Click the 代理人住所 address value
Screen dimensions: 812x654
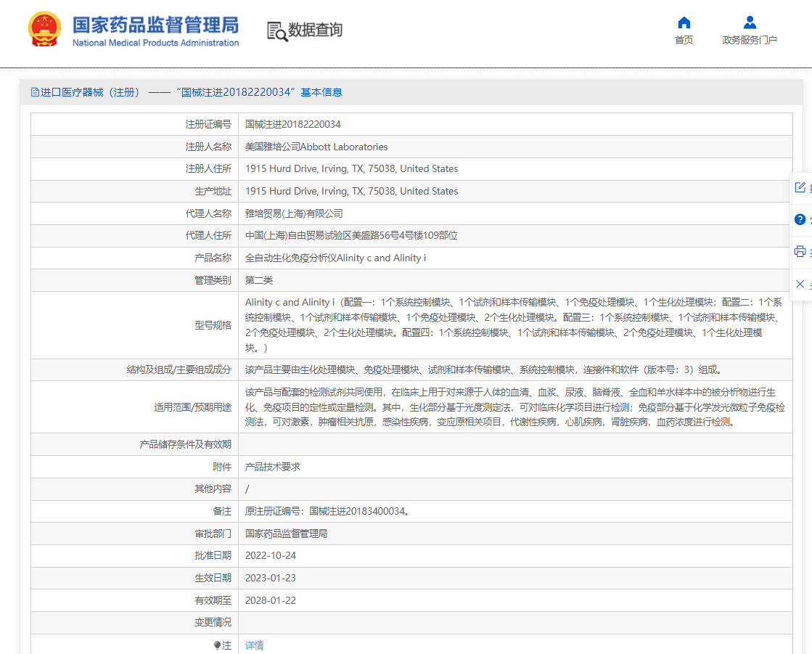[x=351, y=236]
